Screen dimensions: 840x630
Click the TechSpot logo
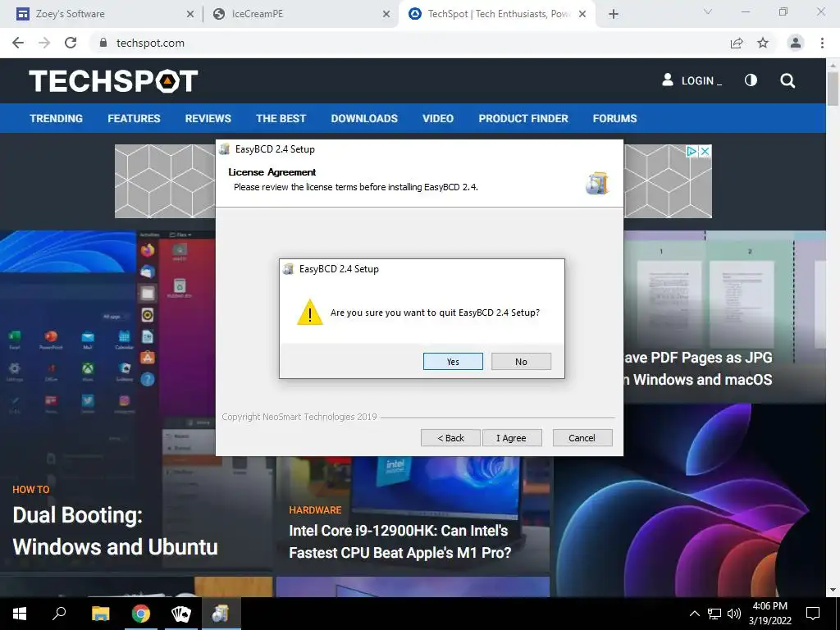(113, 81)
